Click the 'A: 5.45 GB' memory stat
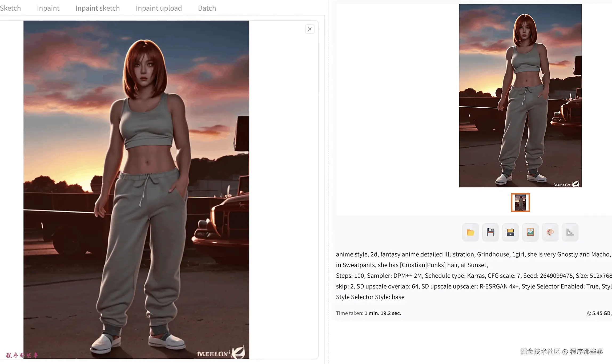 599,313
